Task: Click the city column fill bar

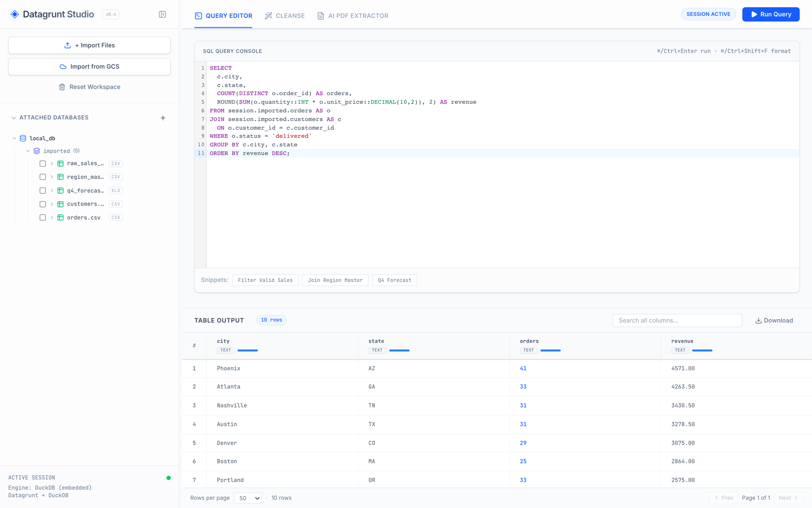Action: point(248,351)
